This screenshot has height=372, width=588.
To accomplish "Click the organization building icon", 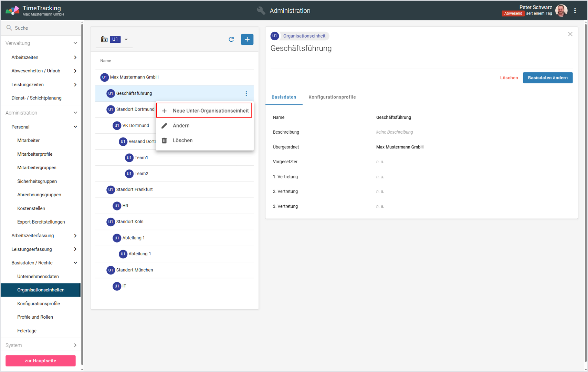I will point(104,39).
